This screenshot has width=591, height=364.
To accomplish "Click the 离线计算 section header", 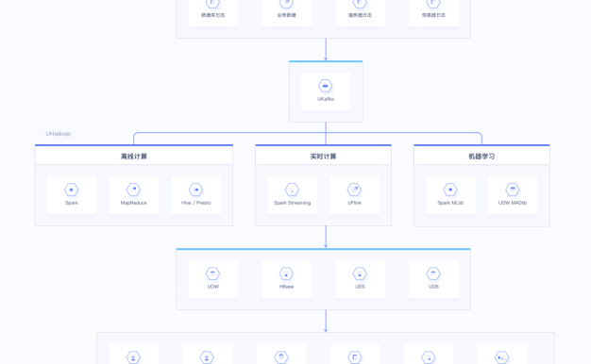I will pyautogui.click(x=134, y=157).
